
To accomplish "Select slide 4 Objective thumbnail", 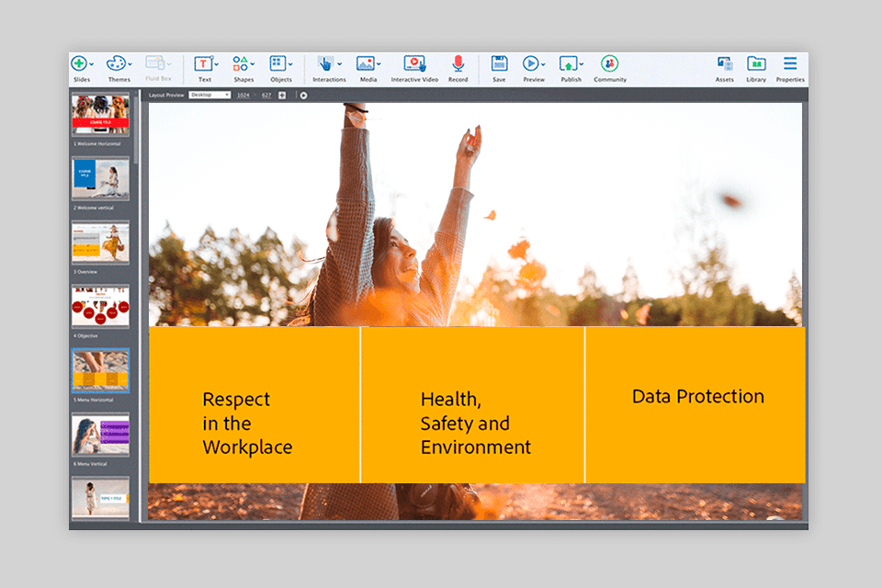I will pyautogui.click(x=101, y=306).
